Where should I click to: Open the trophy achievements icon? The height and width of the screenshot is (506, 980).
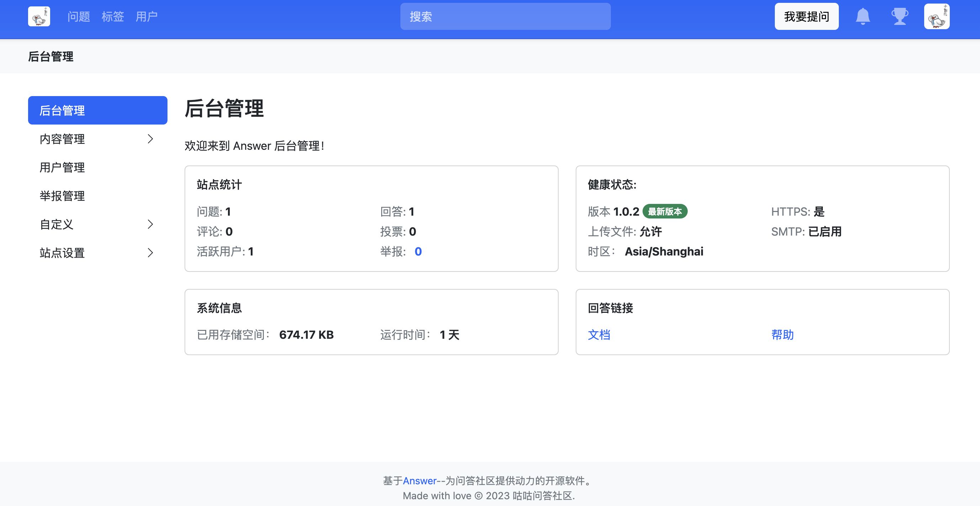900,16
